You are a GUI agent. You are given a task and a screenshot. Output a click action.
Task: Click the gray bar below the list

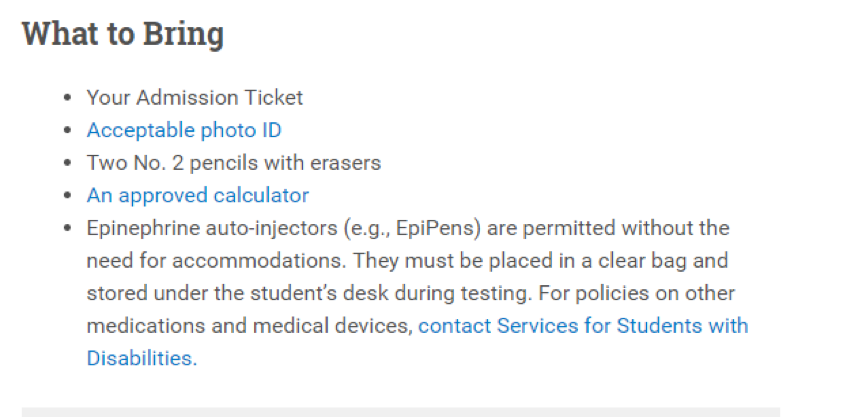click(x=400, y=411)
